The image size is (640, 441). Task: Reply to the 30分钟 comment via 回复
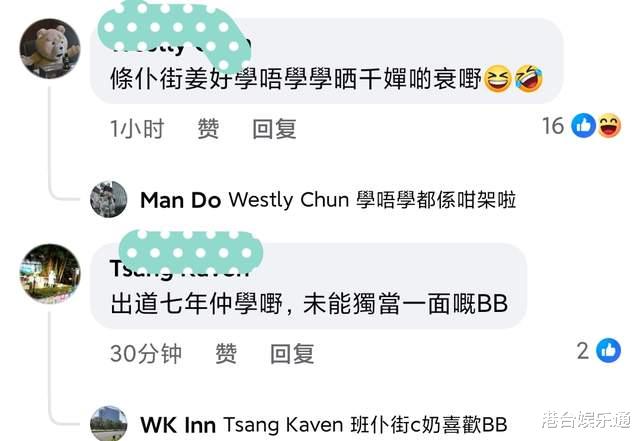click(x=292, y=353)
